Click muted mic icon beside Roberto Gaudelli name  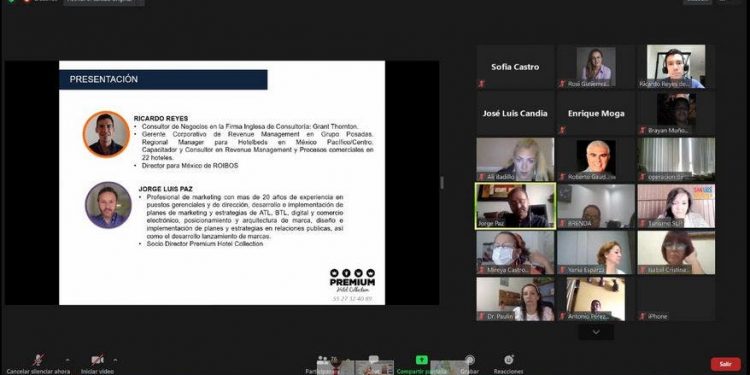pos(562,176)
